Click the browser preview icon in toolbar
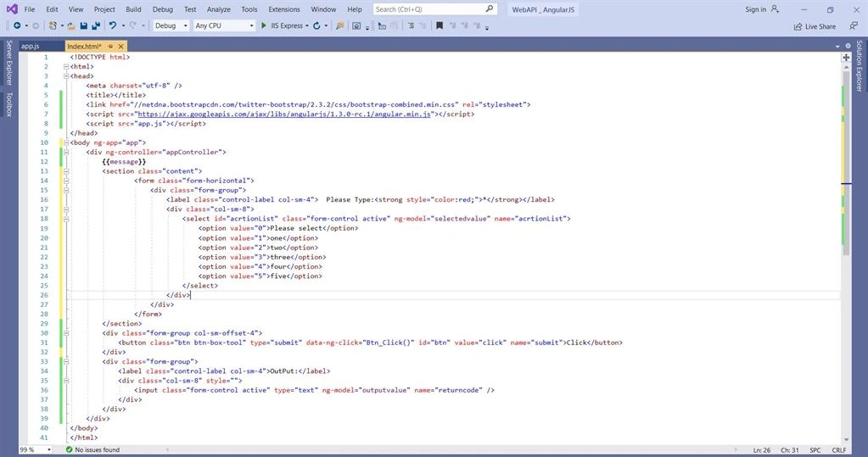Image resolution: width=868 pixels, height=457 pixels. pyautogui.click(x=356, y=26)
